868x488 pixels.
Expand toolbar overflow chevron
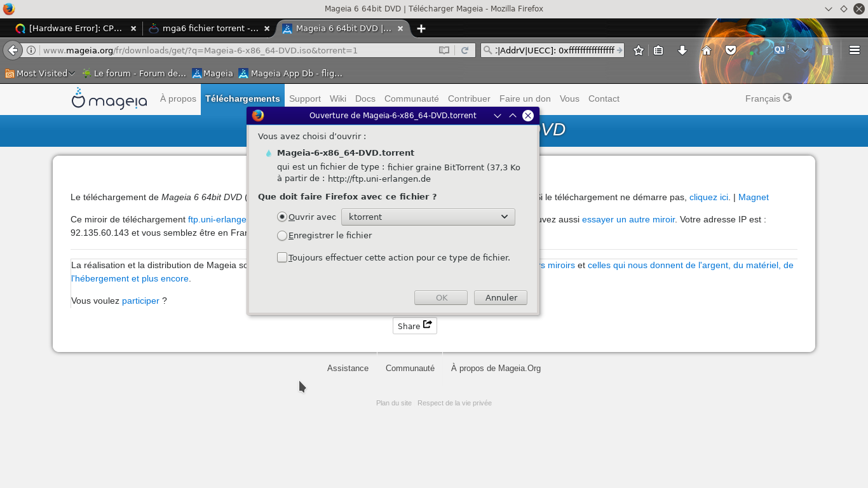[805, 50]
